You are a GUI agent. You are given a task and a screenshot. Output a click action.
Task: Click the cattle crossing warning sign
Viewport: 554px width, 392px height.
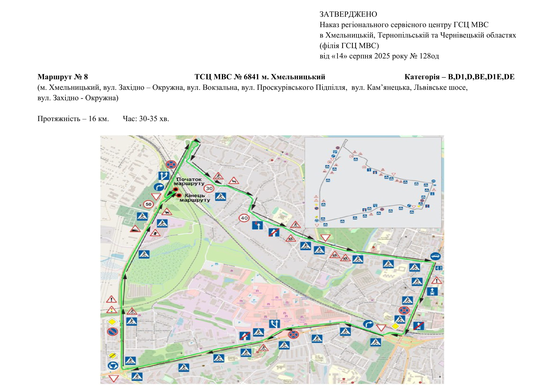point(167,212)
